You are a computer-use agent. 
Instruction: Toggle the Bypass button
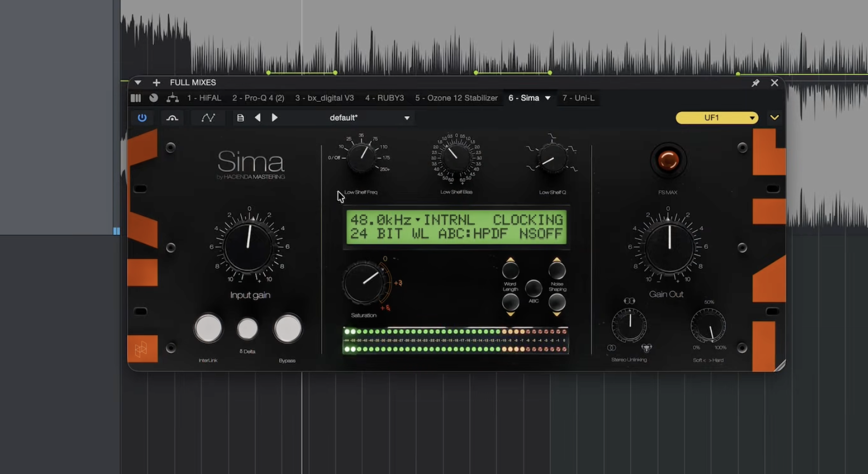click(x=287, y=328)
